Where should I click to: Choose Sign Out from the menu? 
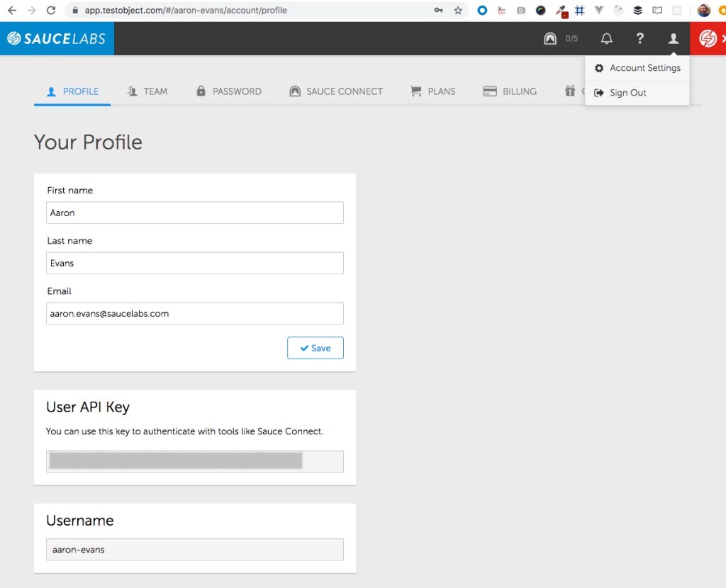pyautogui.click(x=627, y=93)
